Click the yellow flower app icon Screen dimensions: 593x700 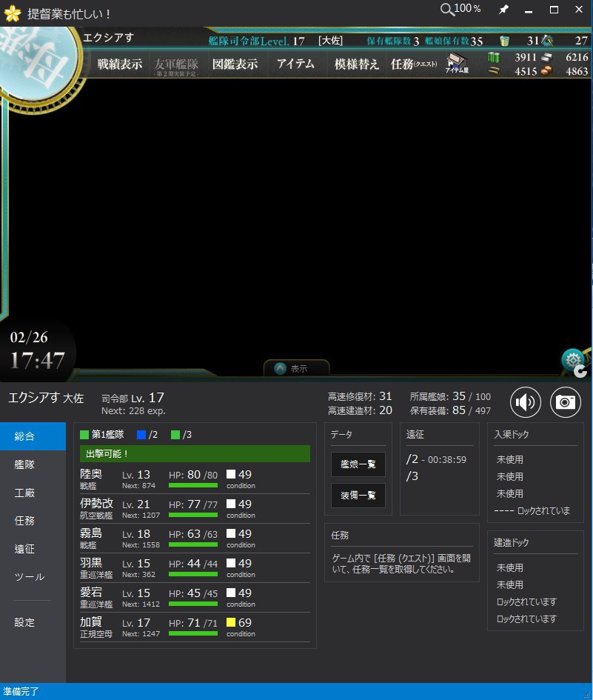pos(12,13)
